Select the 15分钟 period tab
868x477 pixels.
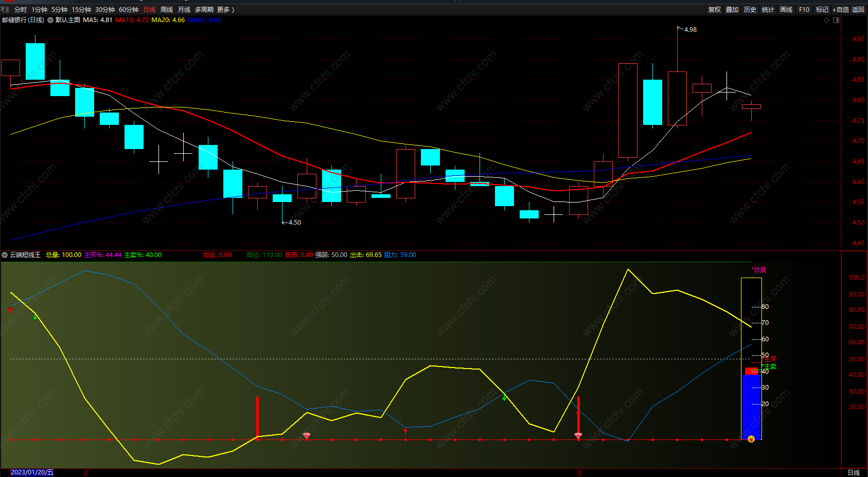[81, 10]
